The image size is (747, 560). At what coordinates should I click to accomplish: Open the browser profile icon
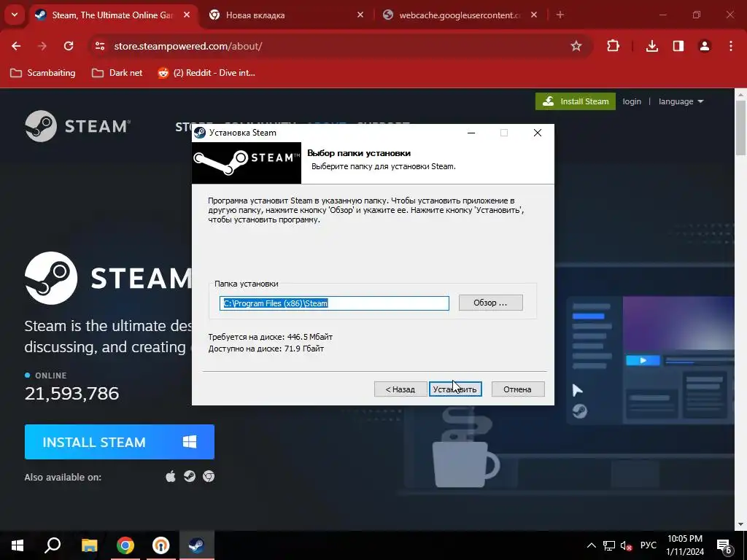coord(705,46)
